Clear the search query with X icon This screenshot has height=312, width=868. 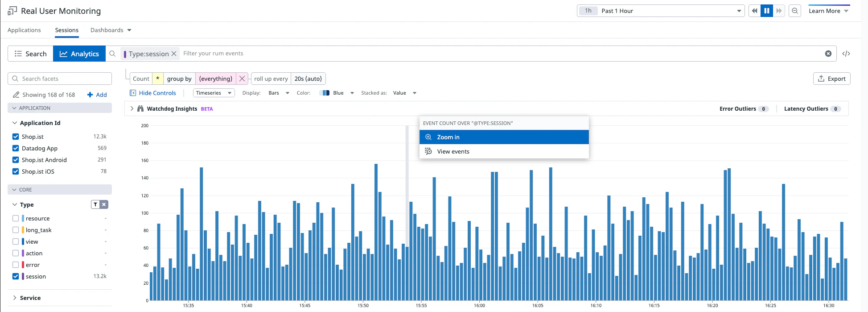828,54
